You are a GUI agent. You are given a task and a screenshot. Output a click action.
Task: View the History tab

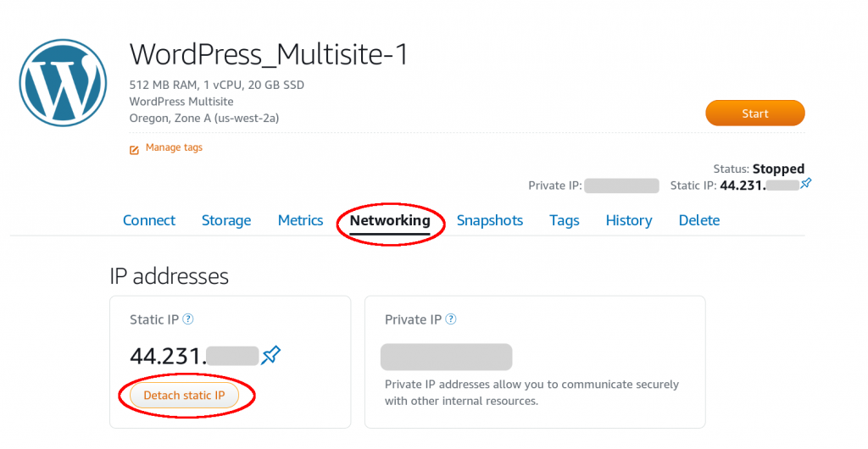tap(629, 220)
